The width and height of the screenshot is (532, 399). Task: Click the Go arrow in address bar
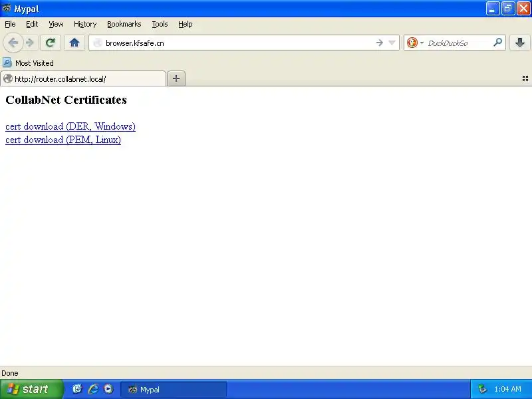379,43
